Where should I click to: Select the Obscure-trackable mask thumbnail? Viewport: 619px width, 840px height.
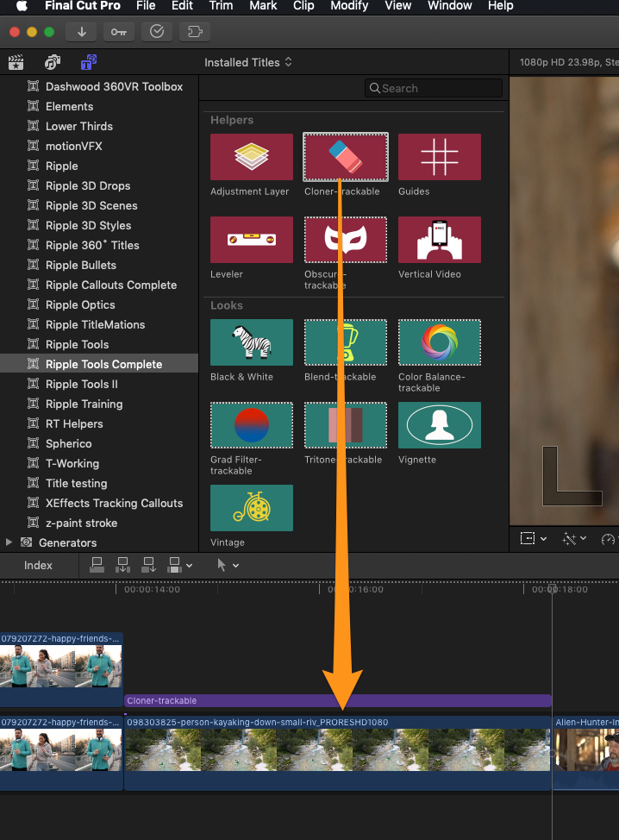(x=346, y=240)
